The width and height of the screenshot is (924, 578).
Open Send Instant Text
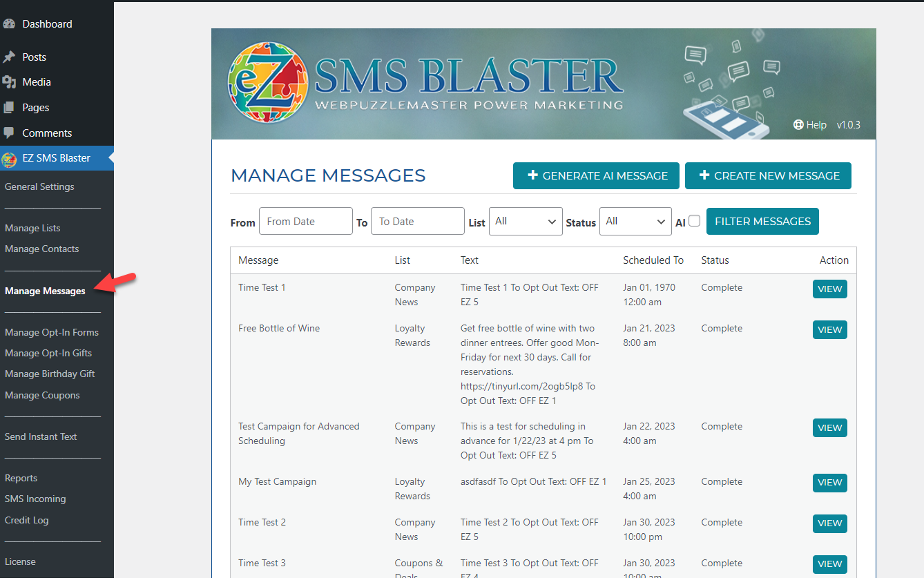[x=41, y=436]
